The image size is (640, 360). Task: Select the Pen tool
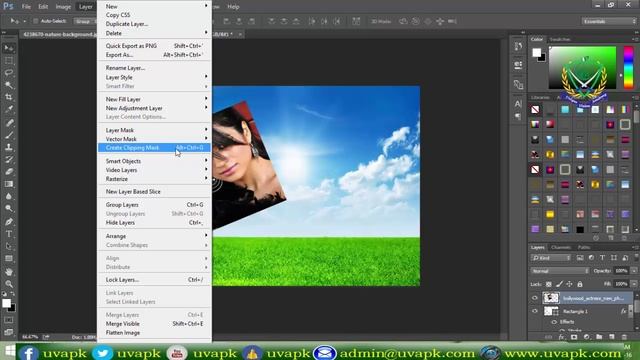[9, 222]
